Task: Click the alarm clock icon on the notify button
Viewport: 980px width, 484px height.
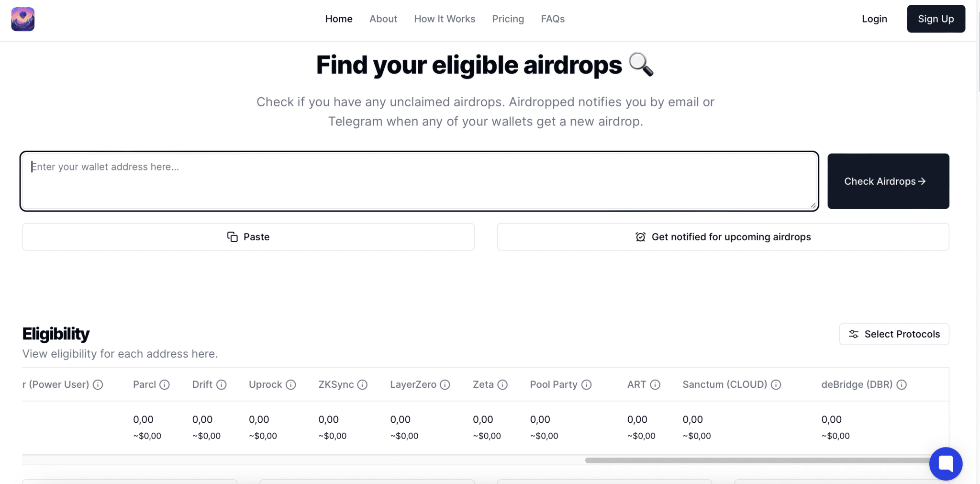Action: pos(641,236)
